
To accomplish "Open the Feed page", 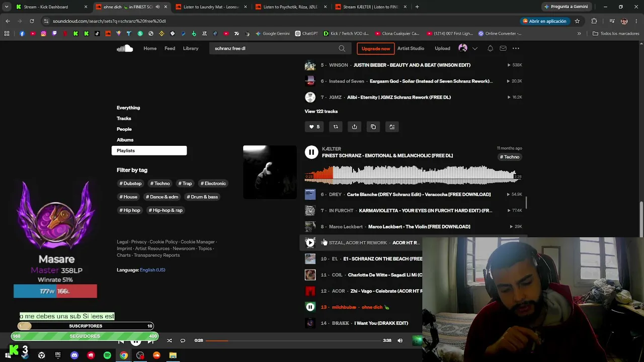I will (x=170, y=48).
